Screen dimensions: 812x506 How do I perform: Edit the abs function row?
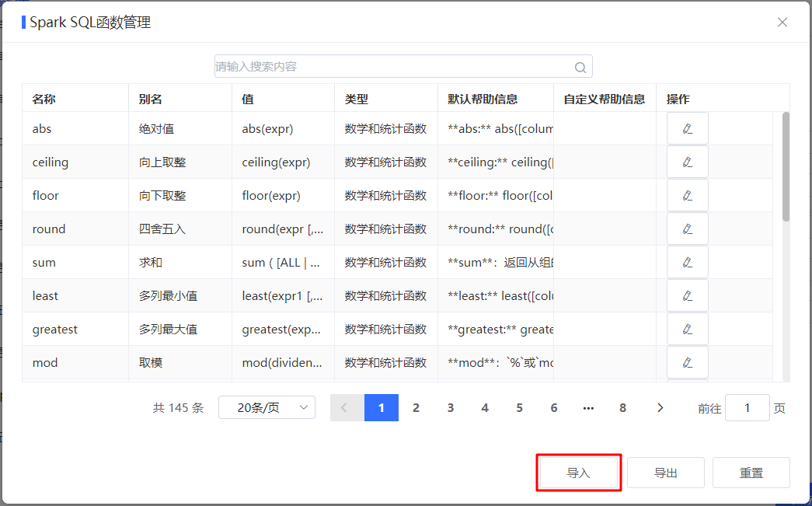point(687,128)
